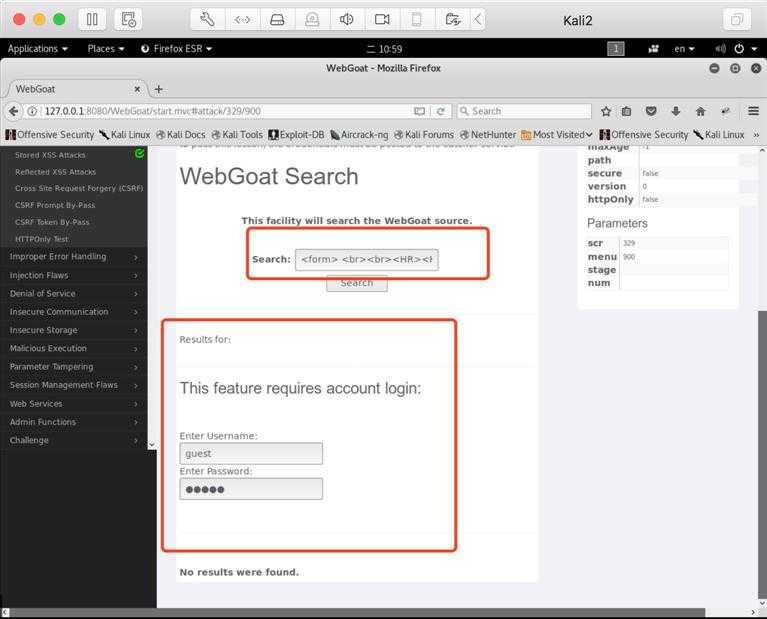Image resolution: width=767 pixels, height=619 pixels.
Task: Expand Web Services category
Action: click(73, 404)
